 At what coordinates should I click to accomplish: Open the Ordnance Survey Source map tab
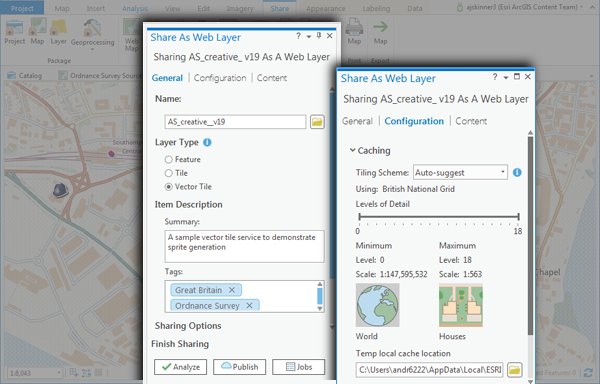point(101,75)
